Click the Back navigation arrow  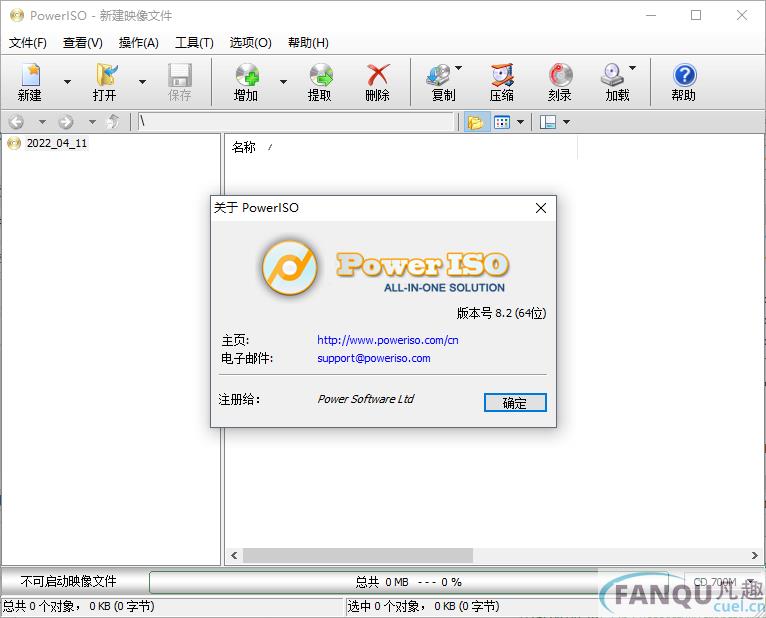[x=16, y=122]
